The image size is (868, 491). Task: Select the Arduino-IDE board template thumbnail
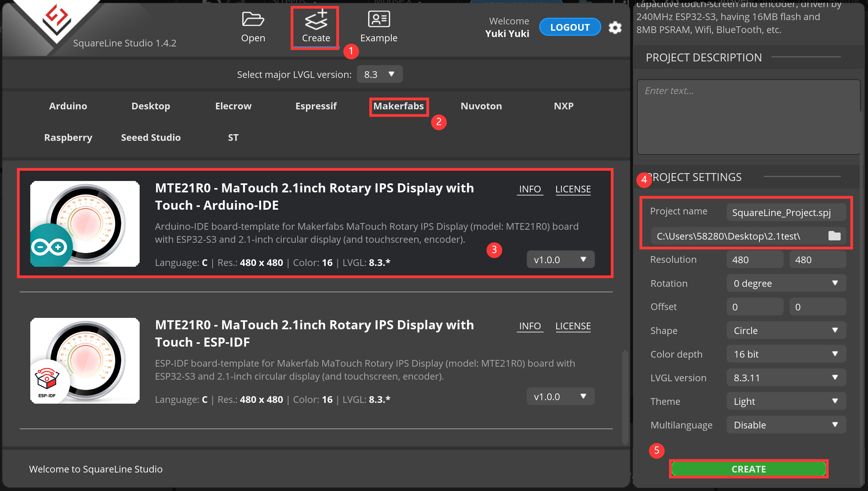point(85,223)
